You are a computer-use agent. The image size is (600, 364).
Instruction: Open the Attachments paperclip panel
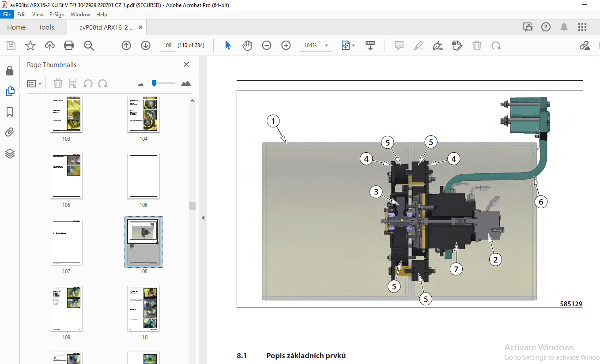click(10, 132)
